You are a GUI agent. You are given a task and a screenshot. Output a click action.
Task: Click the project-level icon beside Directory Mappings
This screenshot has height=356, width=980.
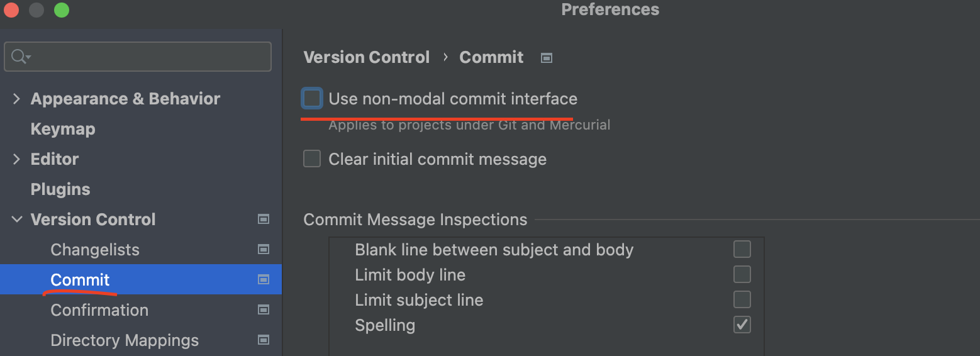pos(264,340)
